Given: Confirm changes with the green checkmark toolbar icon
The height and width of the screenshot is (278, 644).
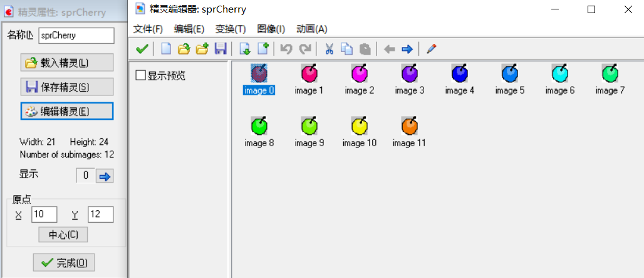Looking at the screenshot, I should click(142, 50).
